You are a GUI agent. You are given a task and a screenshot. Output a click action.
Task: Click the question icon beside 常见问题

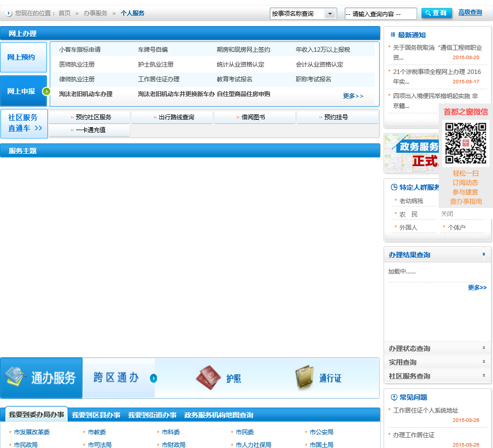[394, 397]
